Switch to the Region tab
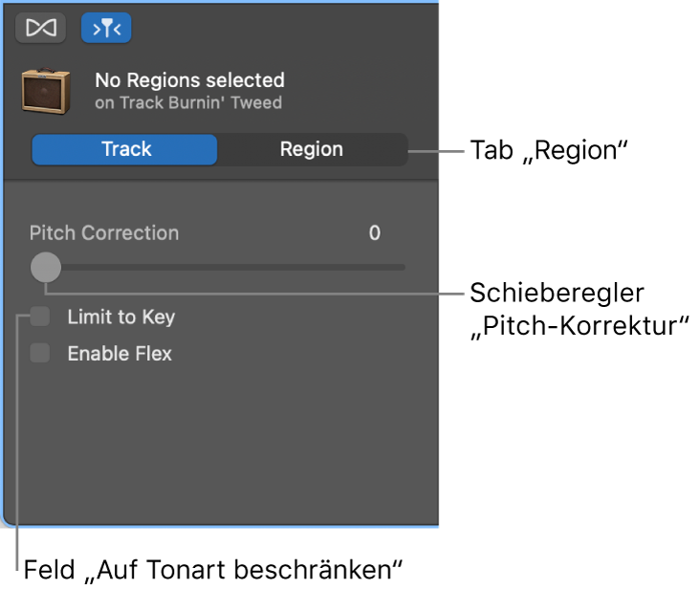The width and height of the screenshot is (700, 590). pyautogui.click(x=312, y=150)
